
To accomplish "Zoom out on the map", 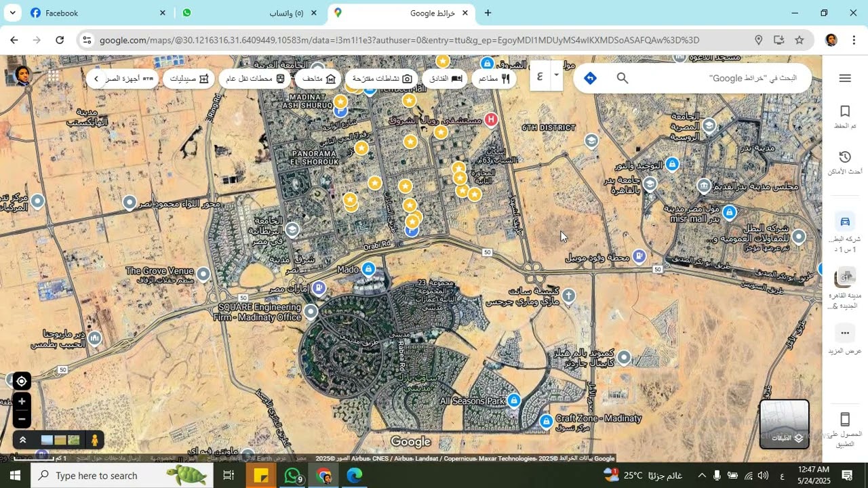I will pyautogui.click(x=22, y=419).
